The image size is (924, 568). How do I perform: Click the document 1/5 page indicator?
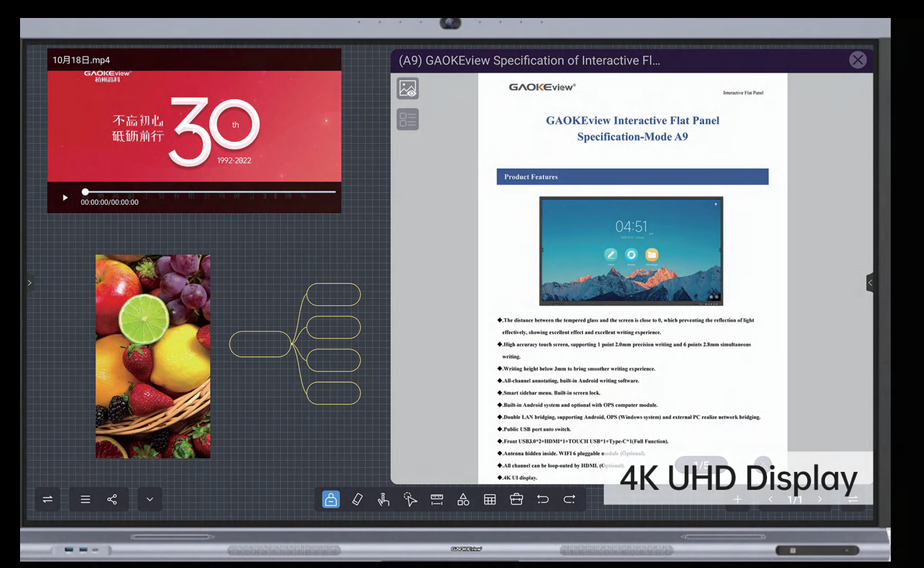(x=701, y=465)
